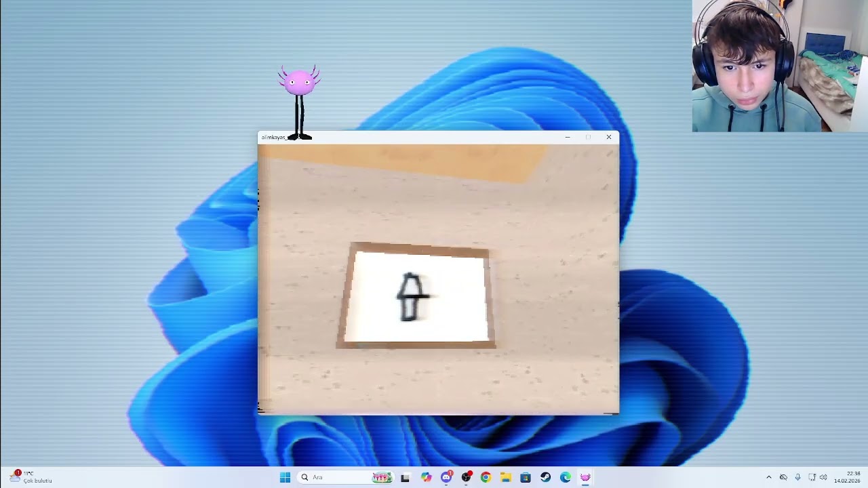868x488 pixels.
Task: Expand the hidden system tray icons
Action: point(769,477)
